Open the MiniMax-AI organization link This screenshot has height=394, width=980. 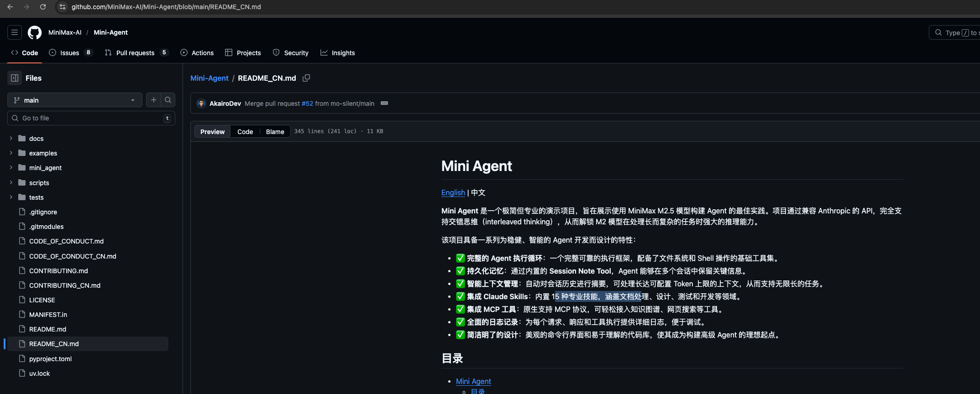(x=65, y=32)
